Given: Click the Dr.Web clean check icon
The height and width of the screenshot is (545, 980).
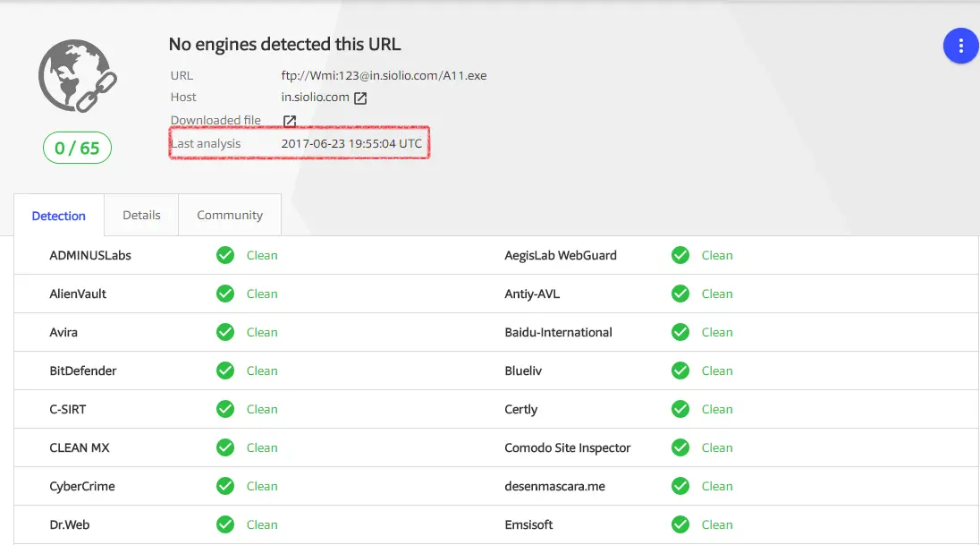Looking at the screenshot, I should pos(225,524).
